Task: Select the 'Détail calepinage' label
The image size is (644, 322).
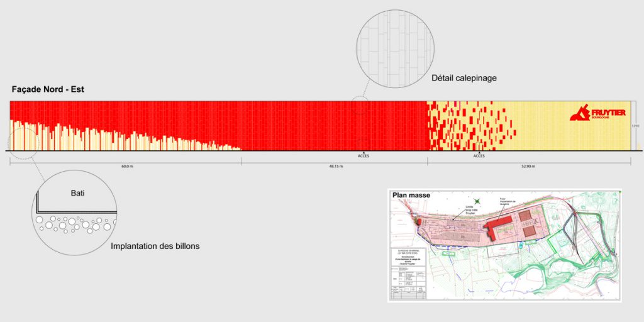Action: [x=464, y=79]
